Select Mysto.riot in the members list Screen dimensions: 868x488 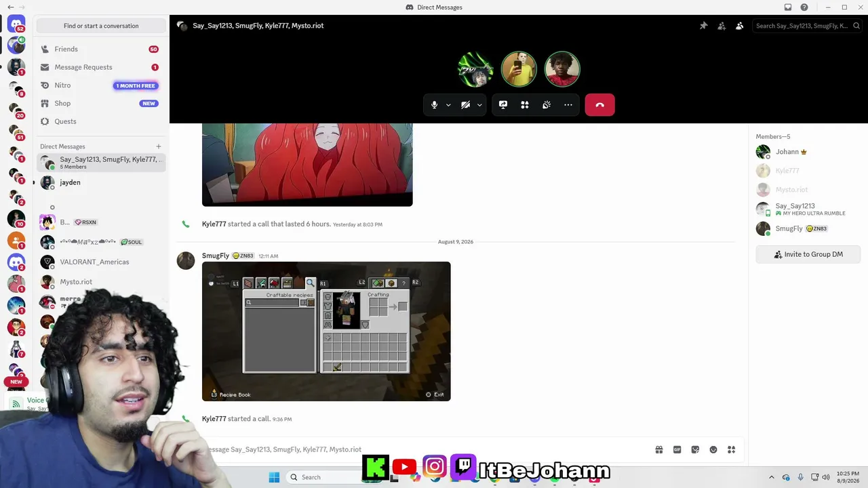click(x=808, y=190)
